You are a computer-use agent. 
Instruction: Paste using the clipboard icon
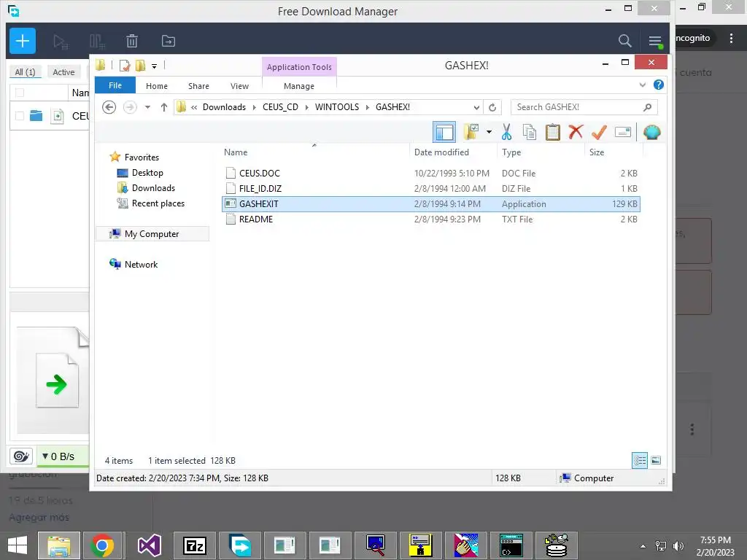pos(553,132)
